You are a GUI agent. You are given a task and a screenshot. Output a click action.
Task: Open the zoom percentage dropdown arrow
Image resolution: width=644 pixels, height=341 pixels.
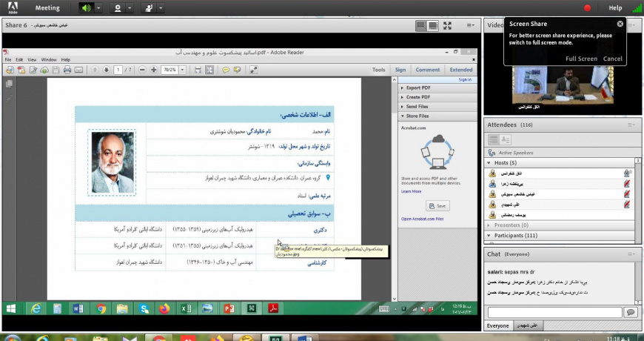(x=182, y=70)
